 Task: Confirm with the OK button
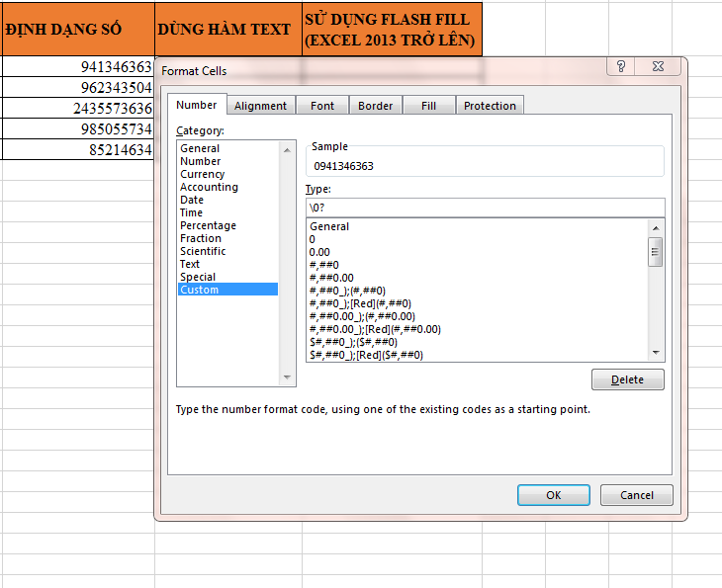pyautogui.click(x=553, y=495)
